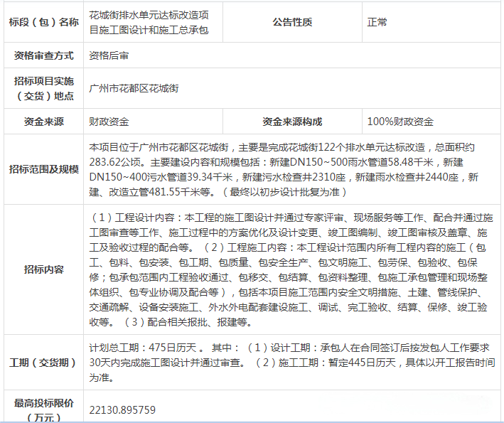The height and width of the screenshot is (423, 504).
Task: Click the 工期（交货期）label cell
Action: point(44,362)
